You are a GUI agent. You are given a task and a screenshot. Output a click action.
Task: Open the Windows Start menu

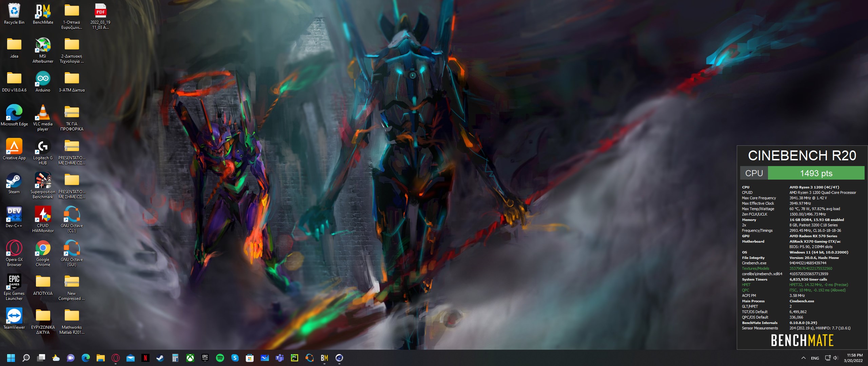click(11, 358)
